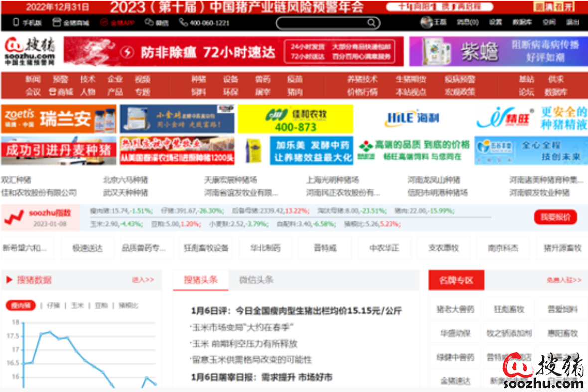Open the 狂彪畜牧设备 partner tile
The height and width of the screenshot is (392, 588).
(206, 248)
